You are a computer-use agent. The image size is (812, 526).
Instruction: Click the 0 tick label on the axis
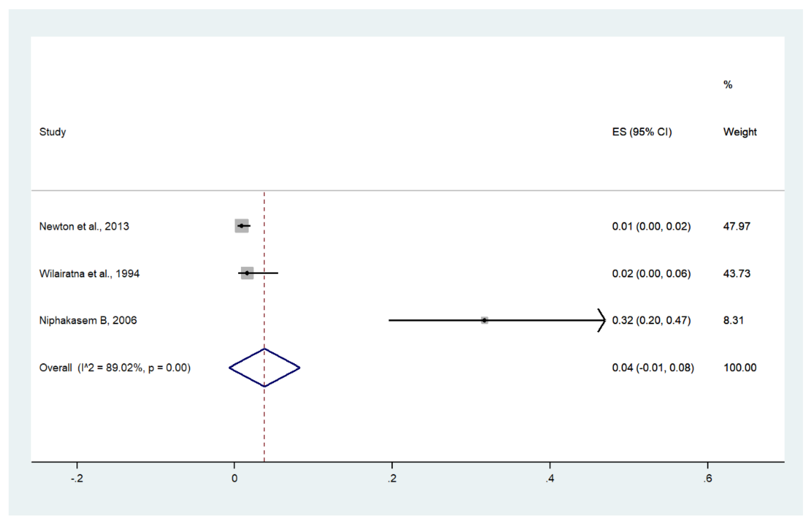[234, 479]
